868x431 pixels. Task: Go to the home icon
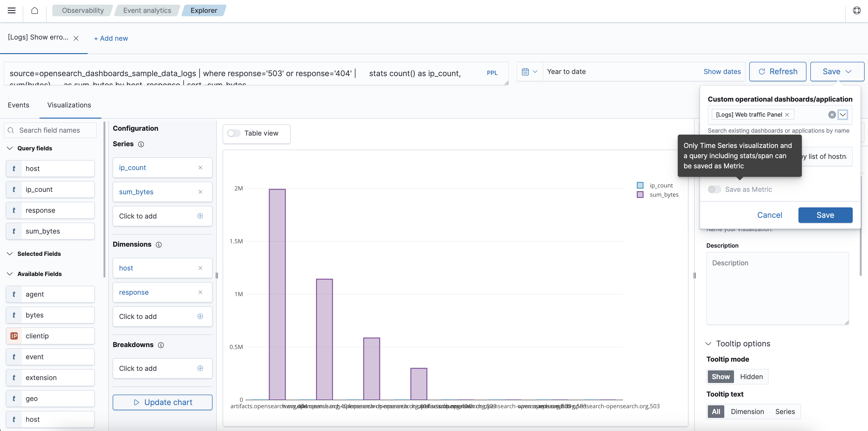[x=34, y=10]
